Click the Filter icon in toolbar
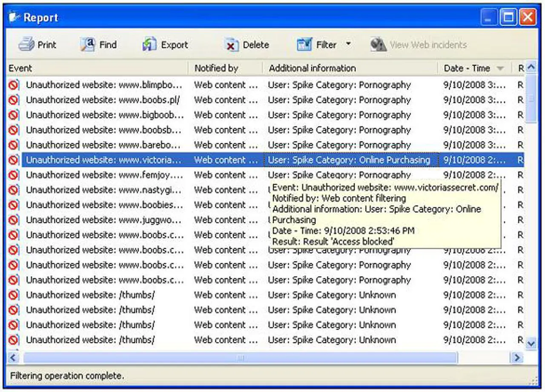 (304, 44)
